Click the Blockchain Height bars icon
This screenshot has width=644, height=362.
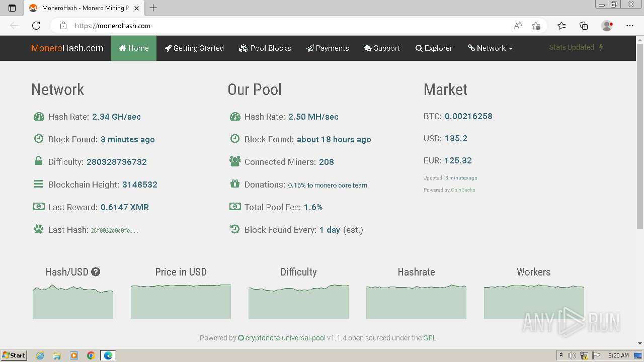(x=39, y=184)
